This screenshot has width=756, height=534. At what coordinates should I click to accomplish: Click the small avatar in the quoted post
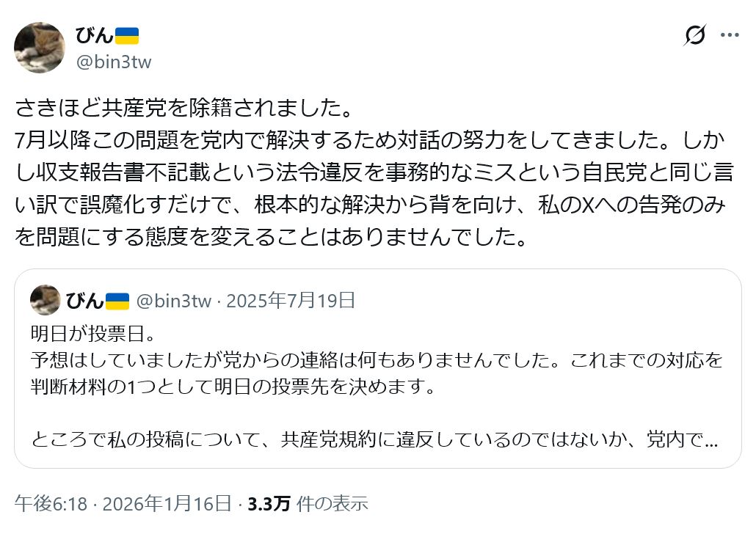[x=46, y=300]
